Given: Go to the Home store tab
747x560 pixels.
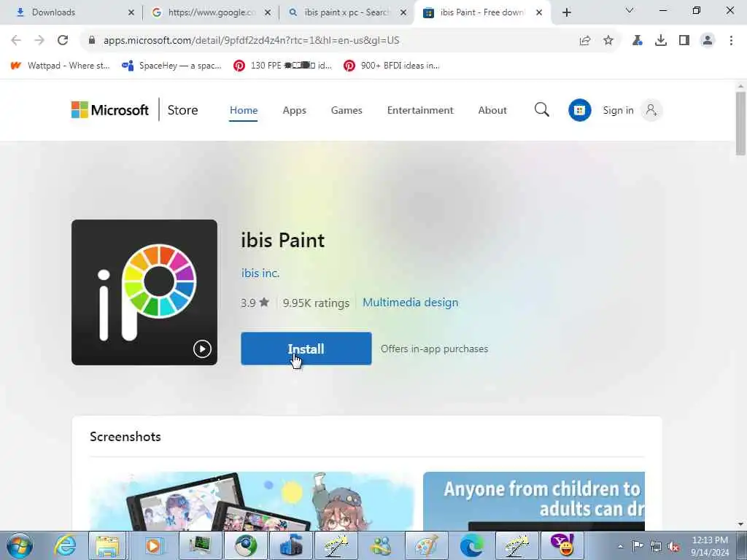Looking at the screenshot, I should (244, 110).
